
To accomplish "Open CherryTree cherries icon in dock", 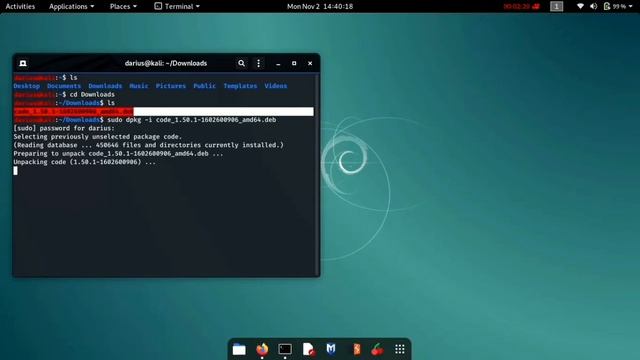I will tap(378, 349).
